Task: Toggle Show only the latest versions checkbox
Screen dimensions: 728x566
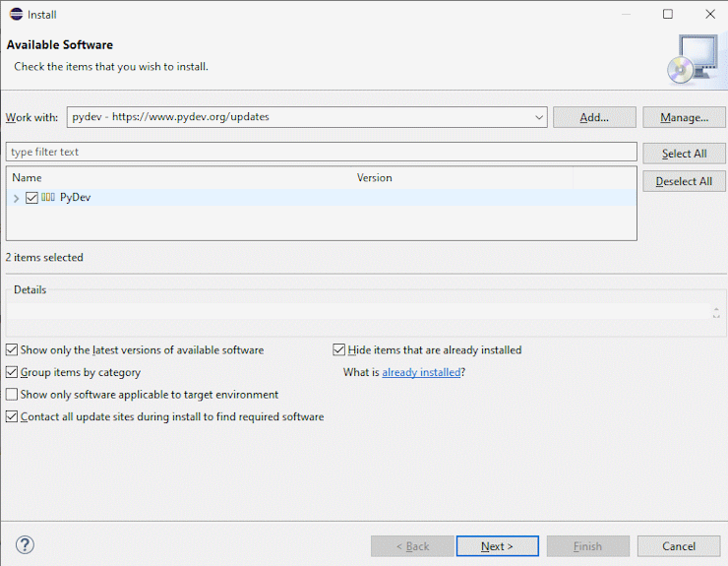Action: coord(12,349)
